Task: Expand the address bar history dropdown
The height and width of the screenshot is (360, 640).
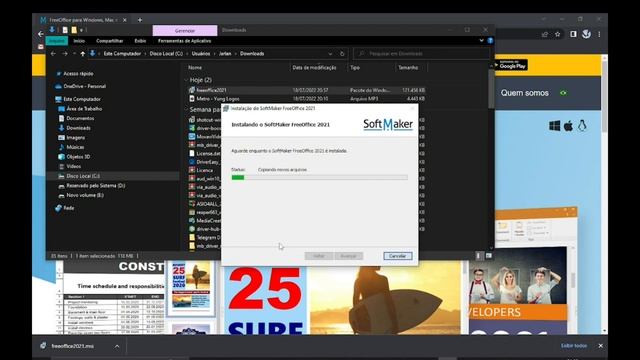Action: [330, 53]
